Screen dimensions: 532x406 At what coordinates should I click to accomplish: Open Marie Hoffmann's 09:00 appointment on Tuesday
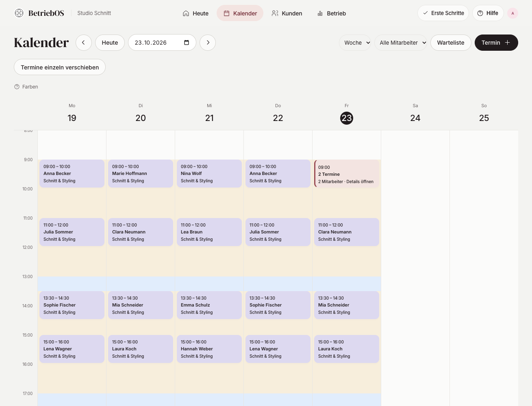141,174
